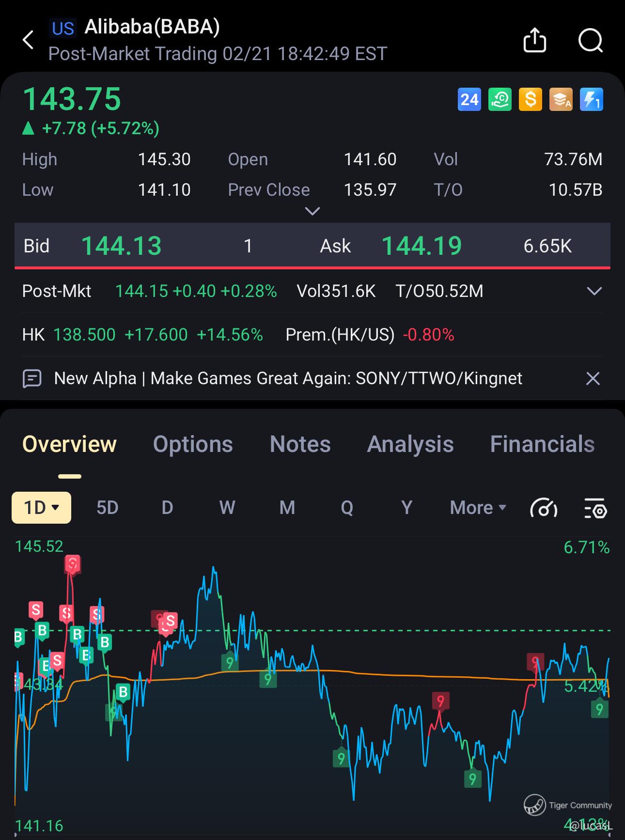Tap the Alibaba(BABA) title
This screenshot has width=625, height=840.
pos(152,27)
